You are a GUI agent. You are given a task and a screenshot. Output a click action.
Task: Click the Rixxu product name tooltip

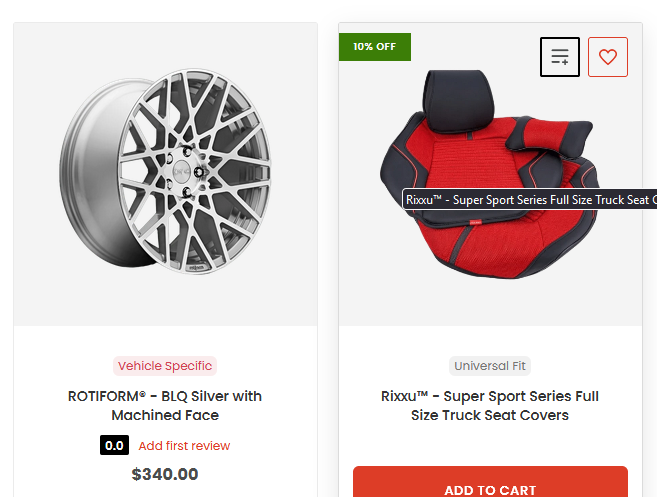[529, 200]
